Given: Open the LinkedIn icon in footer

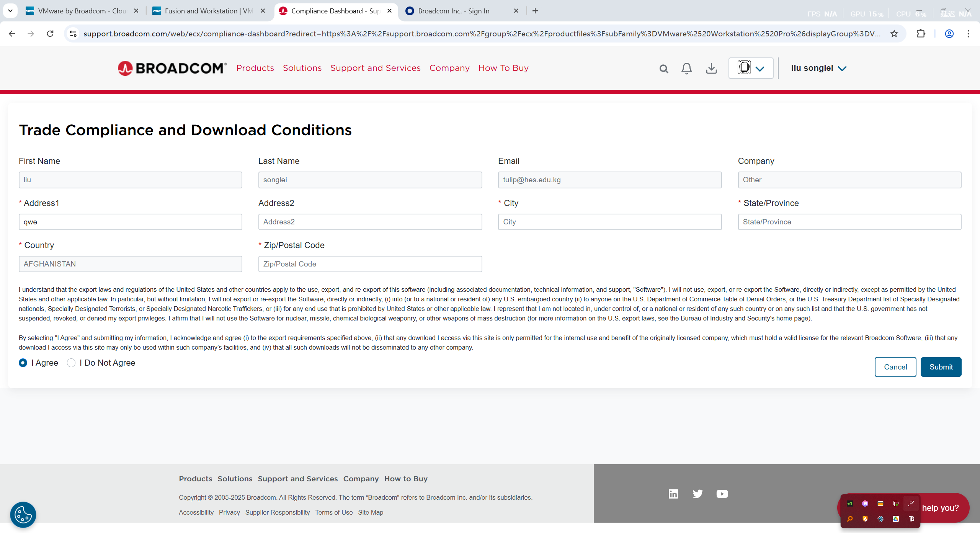Looking at the screenshot, I should [673, 494].
